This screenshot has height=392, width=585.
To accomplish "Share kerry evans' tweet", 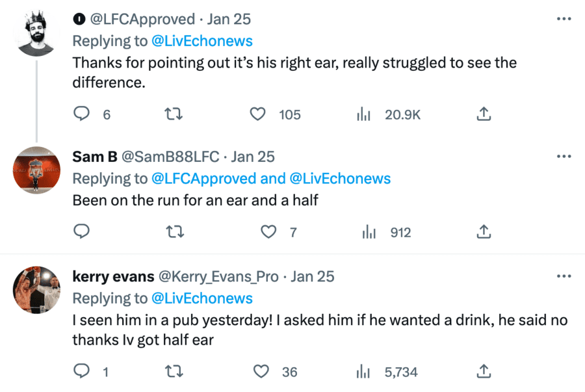I will [483, 371].
